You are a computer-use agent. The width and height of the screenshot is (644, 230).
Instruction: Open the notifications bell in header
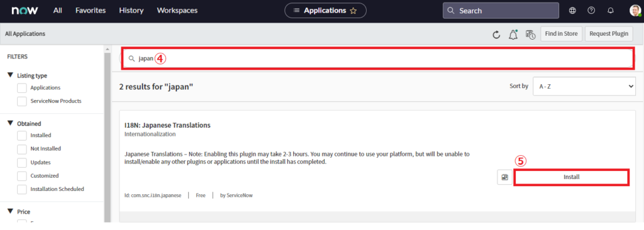tap(611, 11)
